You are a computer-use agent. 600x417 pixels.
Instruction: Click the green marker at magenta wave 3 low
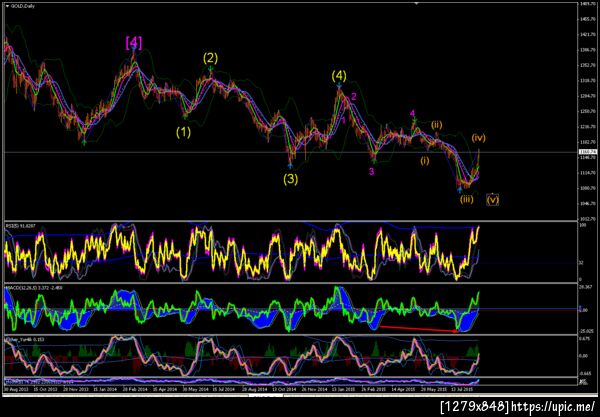(x=374, y=161)
